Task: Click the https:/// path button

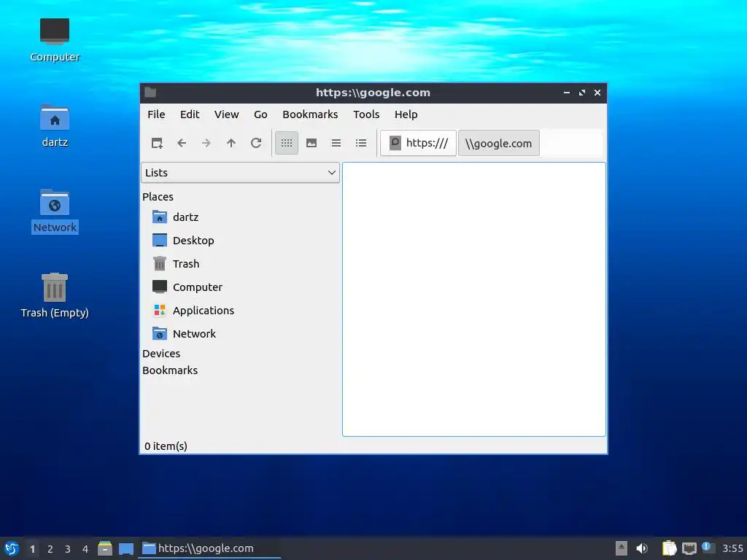Action: (418, 143)
